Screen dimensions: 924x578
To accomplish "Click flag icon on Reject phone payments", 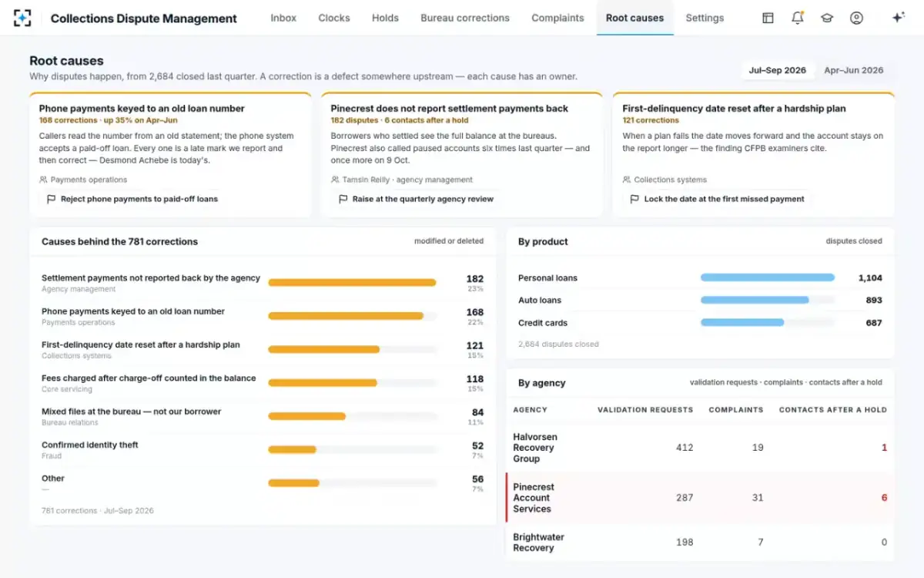I will pos(52,199).
